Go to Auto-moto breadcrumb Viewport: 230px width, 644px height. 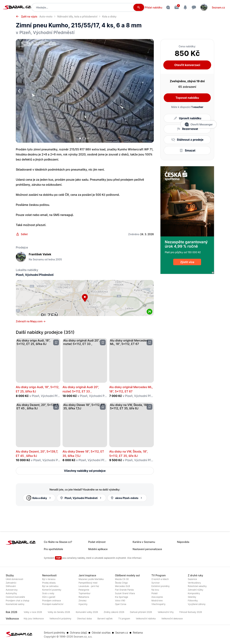[x=46, y=17]
